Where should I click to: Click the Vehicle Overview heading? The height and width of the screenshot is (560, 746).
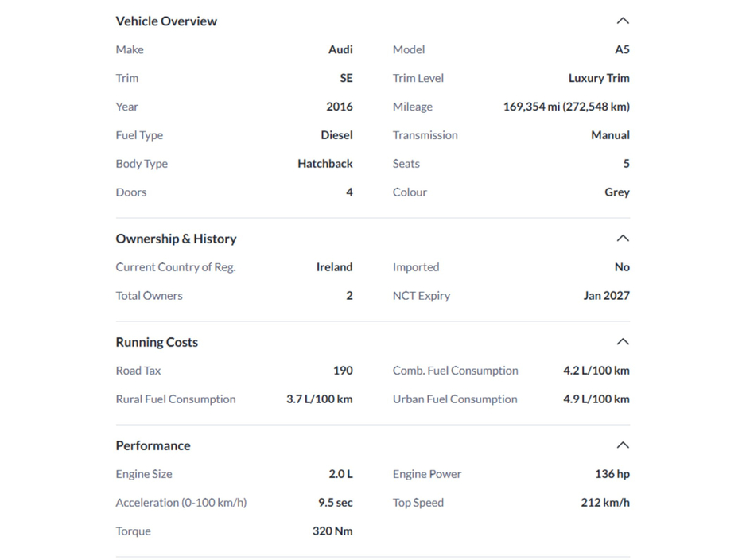point(166,21)
